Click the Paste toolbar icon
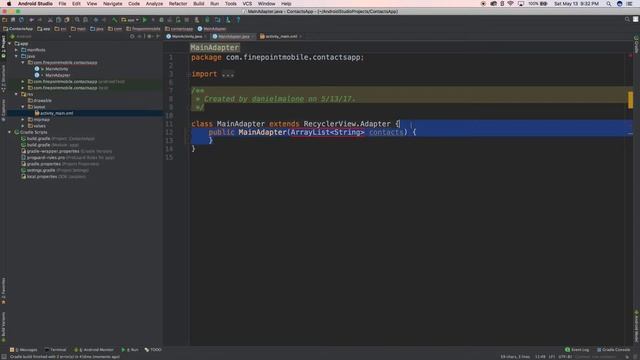 (x=67, y=20)
